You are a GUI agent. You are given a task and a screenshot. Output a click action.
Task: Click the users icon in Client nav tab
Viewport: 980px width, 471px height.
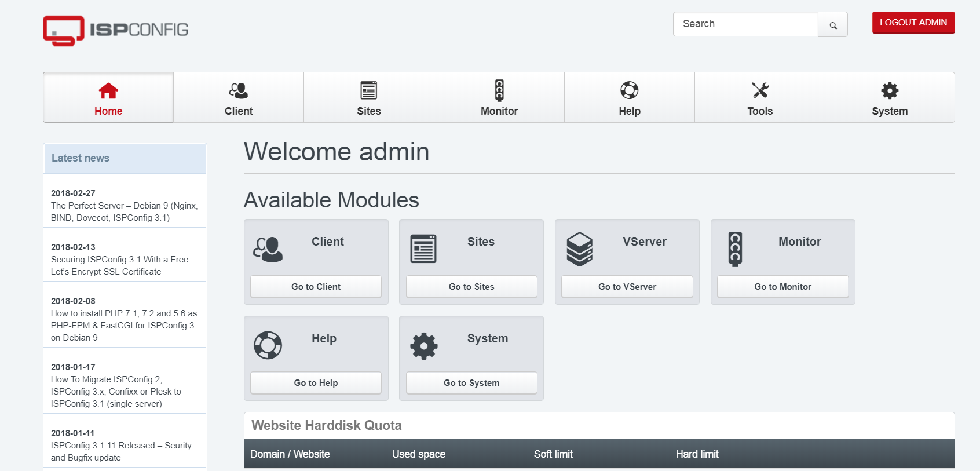pos(239,90)
